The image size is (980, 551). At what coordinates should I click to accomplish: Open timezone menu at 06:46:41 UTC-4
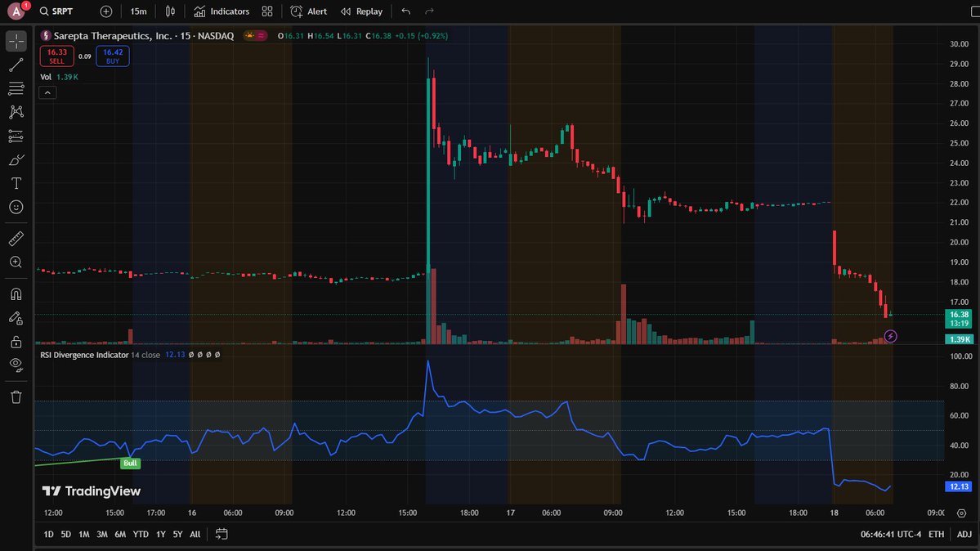[x=891, y=534]
